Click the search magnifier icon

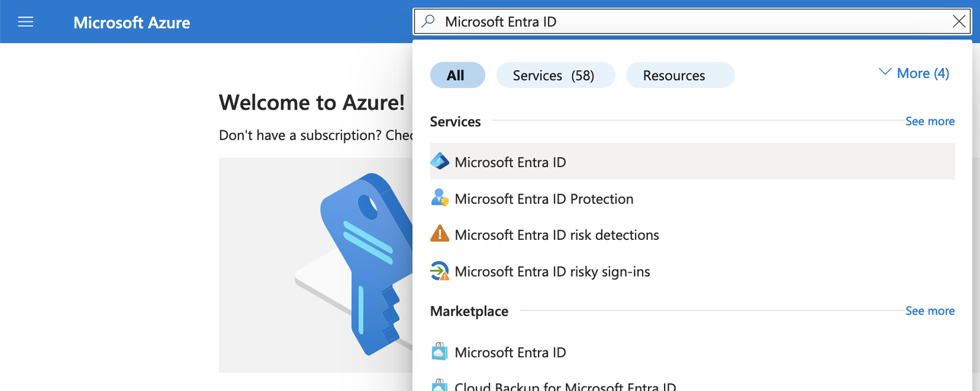pos(428,21)
